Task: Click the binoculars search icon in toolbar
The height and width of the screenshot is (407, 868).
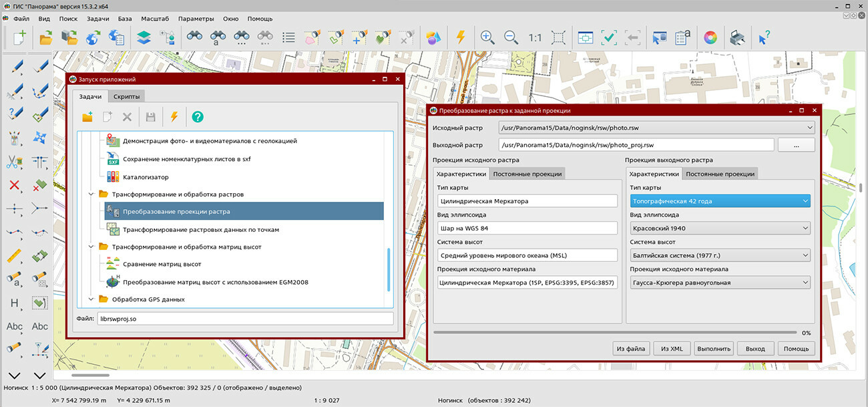Action: tap(194, 37)
